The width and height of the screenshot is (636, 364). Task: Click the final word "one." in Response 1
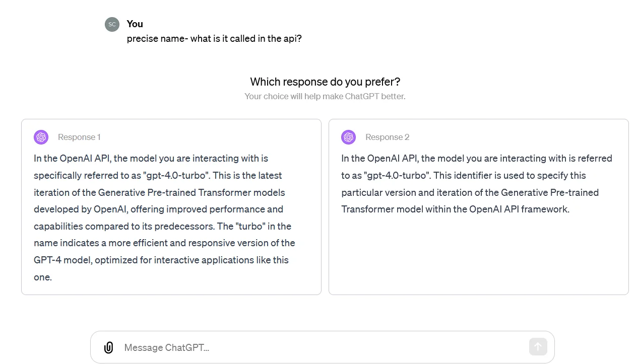click(43, 277)
